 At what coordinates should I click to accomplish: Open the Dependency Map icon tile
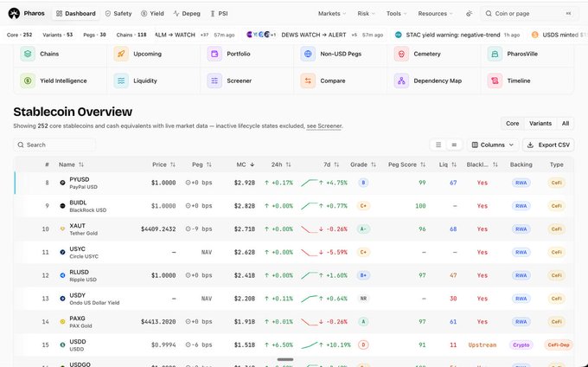pyautogui.click(x=401, y=80)
